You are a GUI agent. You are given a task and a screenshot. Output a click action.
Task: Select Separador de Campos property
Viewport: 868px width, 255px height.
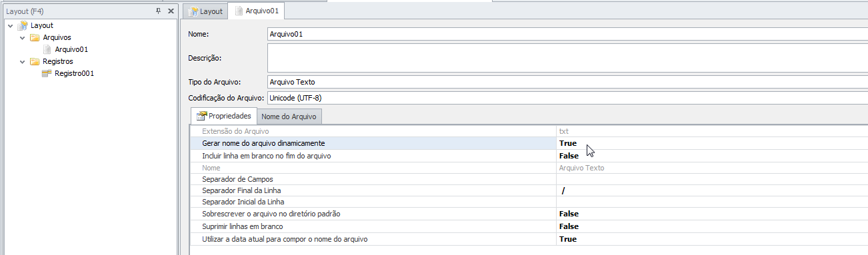[x=529, y=179]
